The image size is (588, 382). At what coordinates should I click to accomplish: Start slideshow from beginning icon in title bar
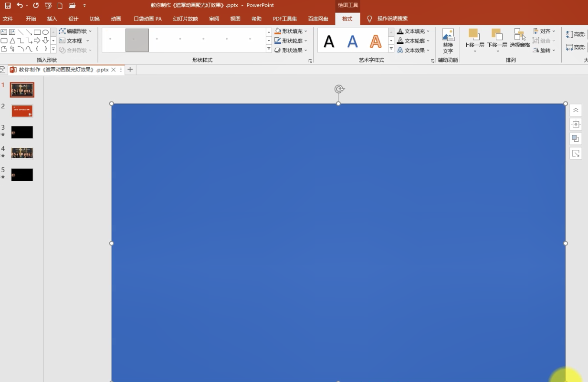pos(48,6)
